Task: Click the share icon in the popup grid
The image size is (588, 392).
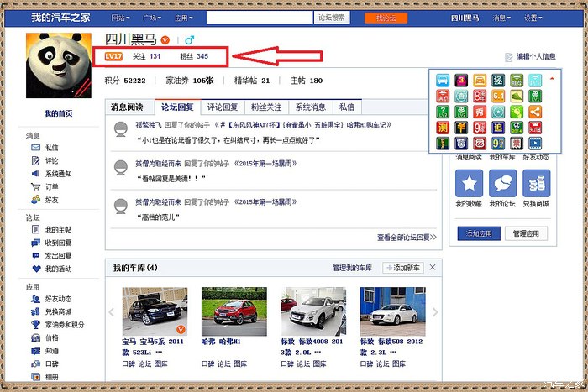Action: click(x=535, y=112)
